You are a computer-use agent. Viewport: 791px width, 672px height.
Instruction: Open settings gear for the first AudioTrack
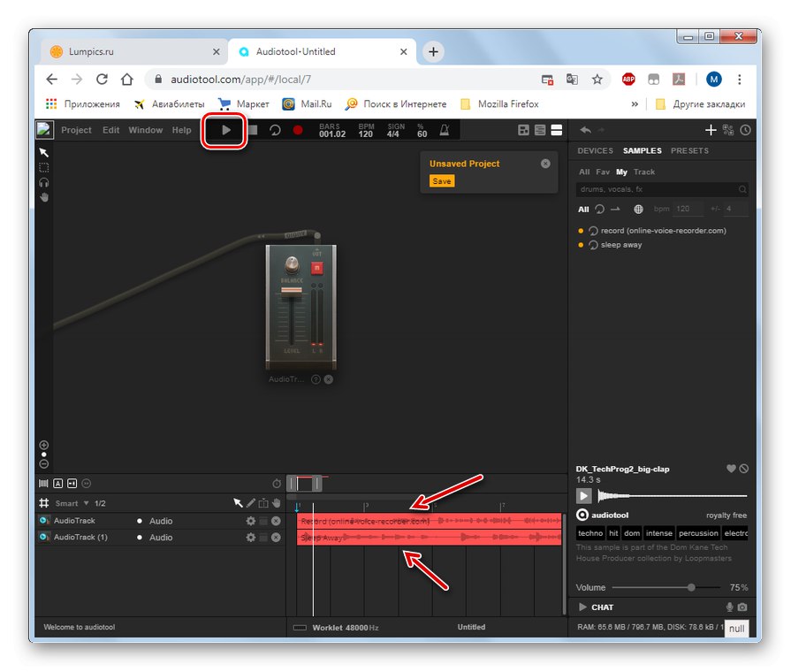point(250,521)
